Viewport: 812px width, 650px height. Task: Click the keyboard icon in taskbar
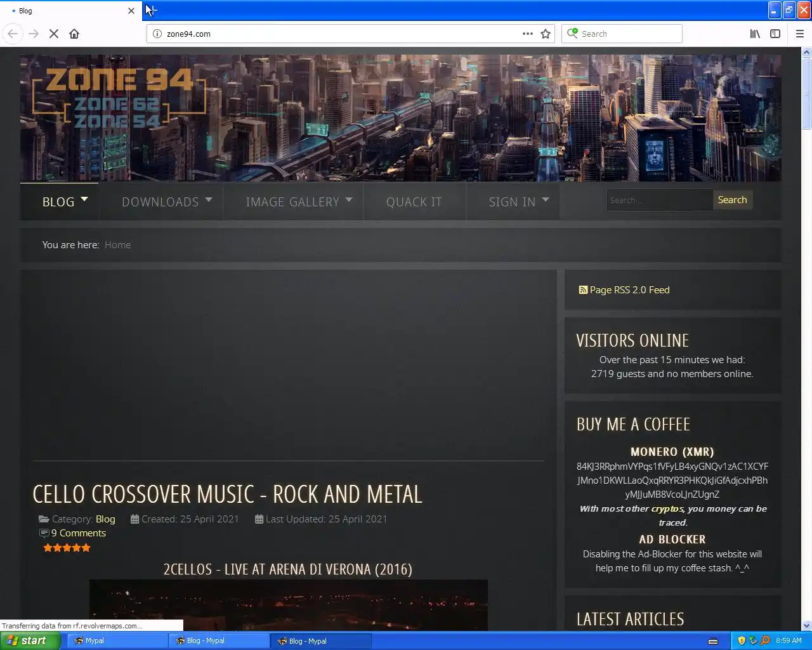coord(713,640)
